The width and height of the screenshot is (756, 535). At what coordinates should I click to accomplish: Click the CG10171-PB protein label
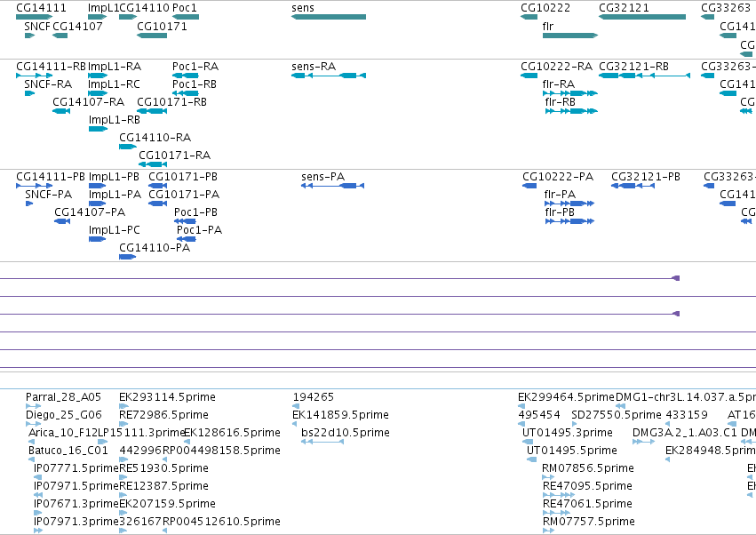pos(183,177)
